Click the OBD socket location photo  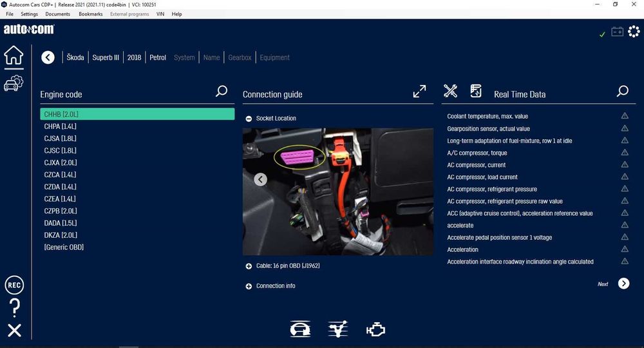pyautogui.click(x=338, y=191)
